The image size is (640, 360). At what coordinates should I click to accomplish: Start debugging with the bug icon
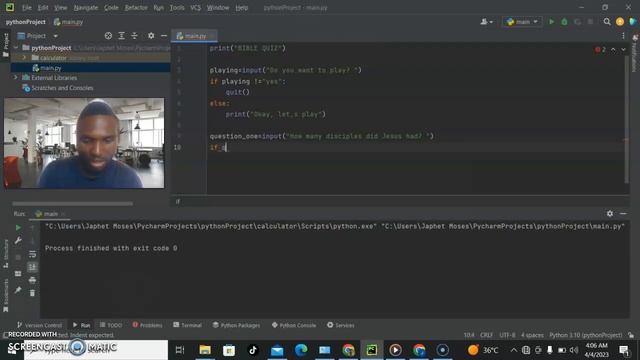click(x=564, y=22)
